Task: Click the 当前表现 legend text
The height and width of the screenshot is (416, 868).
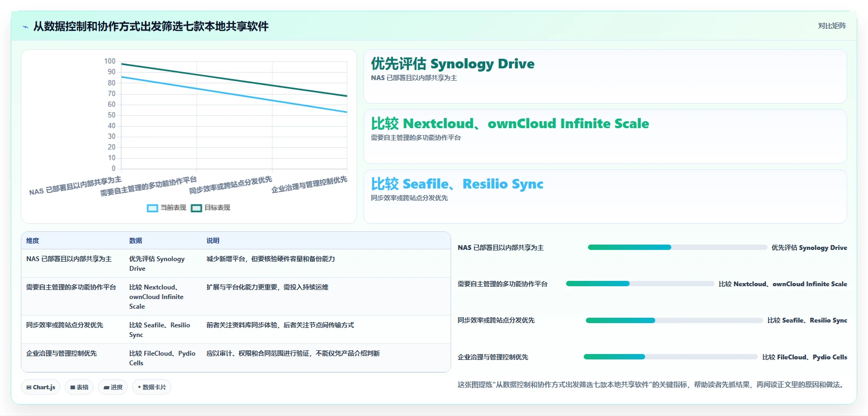Action: [173, 208]
